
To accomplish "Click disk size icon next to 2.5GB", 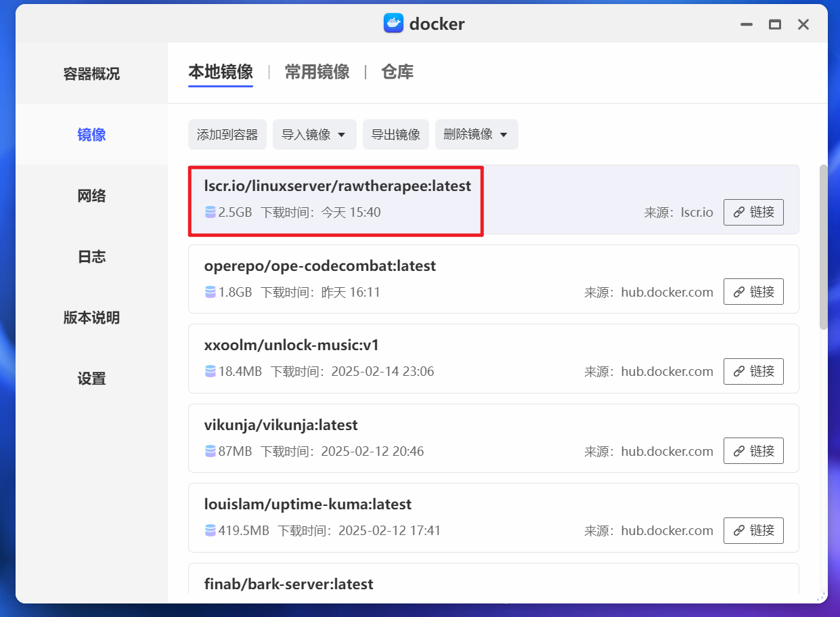I will pos(211,213).
